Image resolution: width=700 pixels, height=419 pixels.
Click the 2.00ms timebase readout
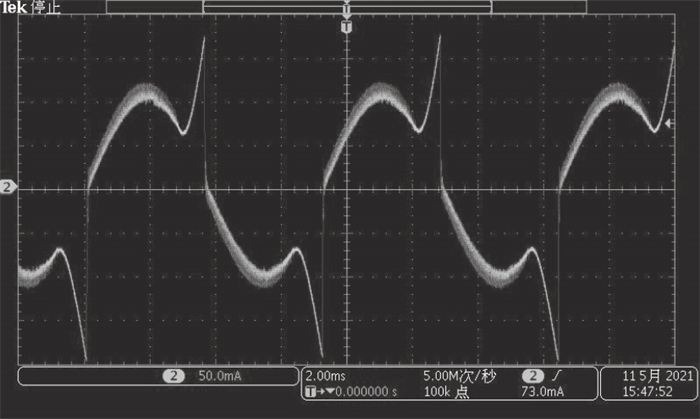point(325,376)
